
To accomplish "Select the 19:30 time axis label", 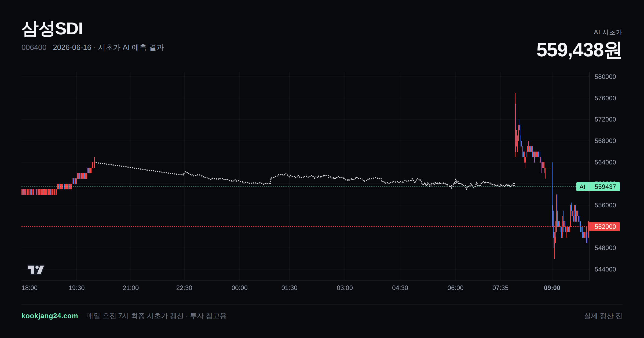I will (76, 288).
